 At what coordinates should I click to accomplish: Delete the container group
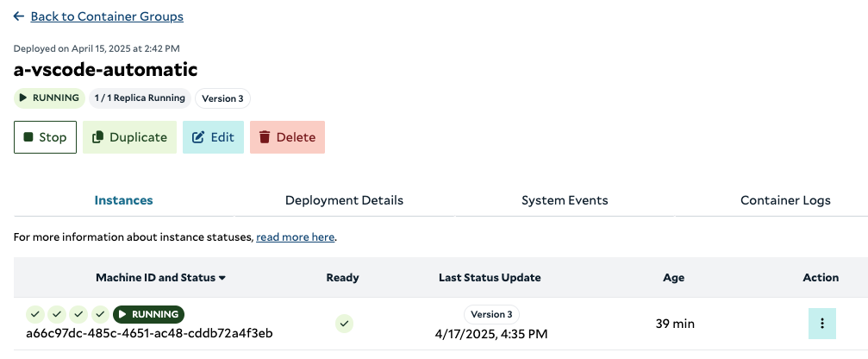(x=287, y=137)
